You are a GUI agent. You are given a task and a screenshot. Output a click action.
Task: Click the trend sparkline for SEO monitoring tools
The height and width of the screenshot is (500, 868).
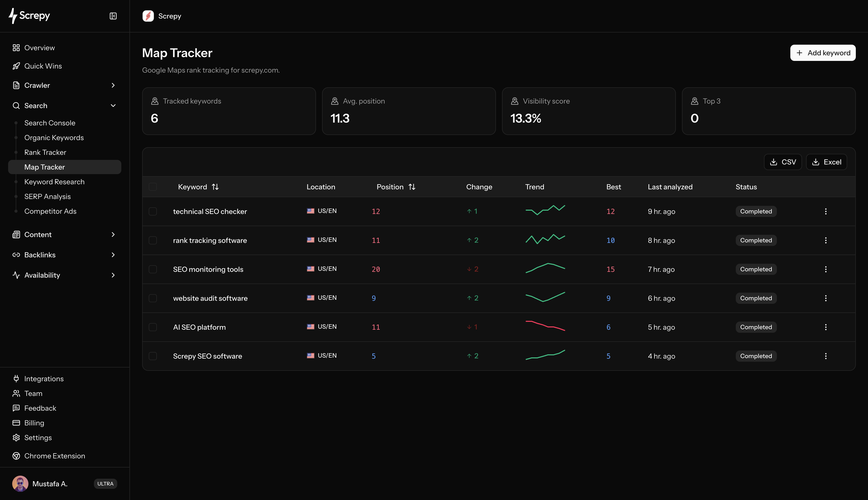click(545, 268)
